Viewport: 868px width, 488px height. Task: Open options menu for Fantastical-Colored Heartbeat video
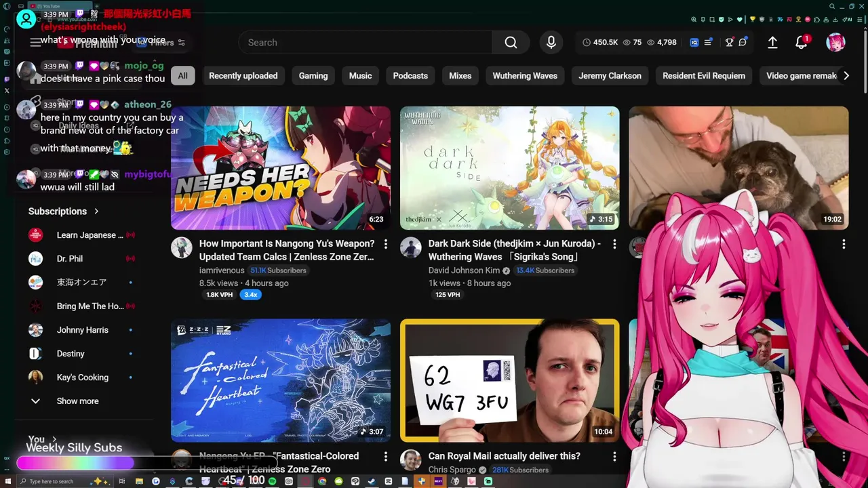[x=385, y=457]
